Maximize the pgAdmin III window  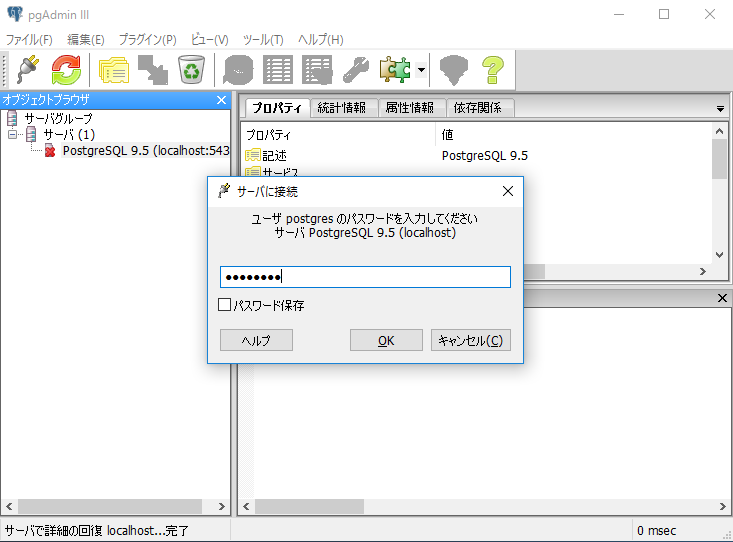[664, 14]
